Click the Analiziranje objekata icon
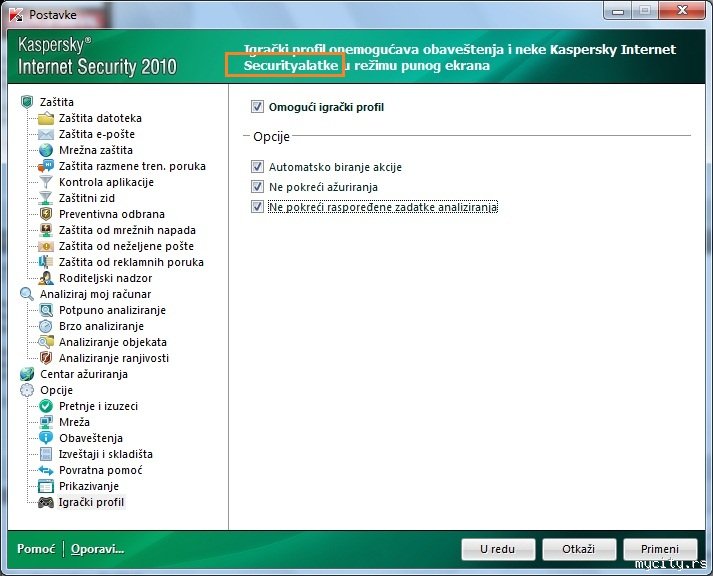Image resolution: width=713 pixels, height=576 pixels. (x=46, y=342)
